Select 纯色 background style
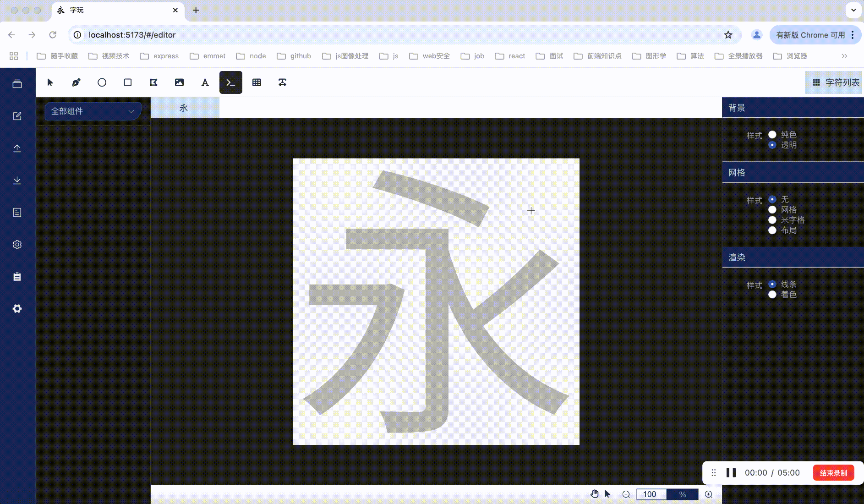This screenshot has width=864, height=504. [772, 134]
